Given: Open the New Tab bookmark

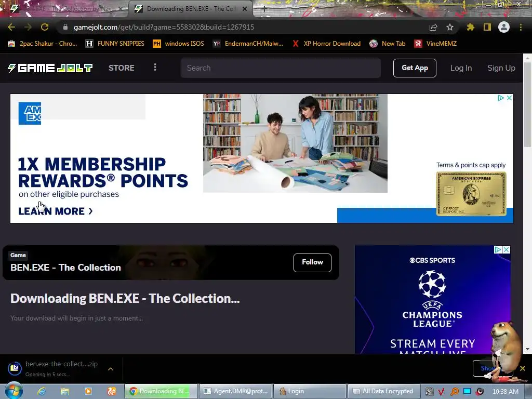Looking at the screenshot, I should [388, 44].
